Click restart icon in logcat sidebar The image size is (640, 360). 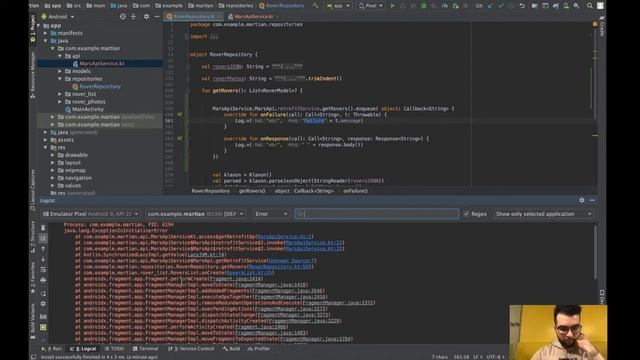click(43, 293)
